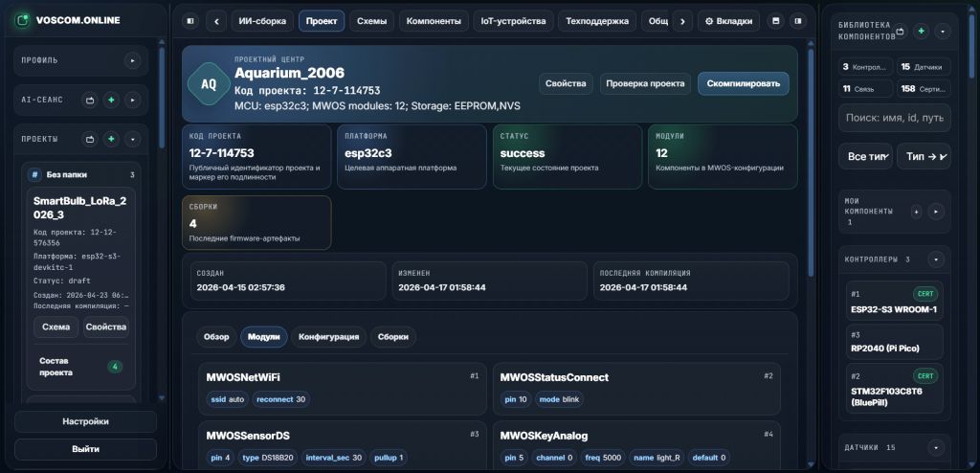This screenshot has width=980, height=473.
Task: Select the Проект tab
Action: click(x=322, y=21)
